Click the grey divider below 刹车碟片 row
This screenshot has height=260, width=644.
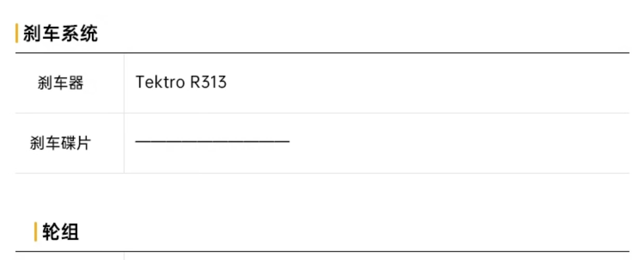[x=322, y=173]
